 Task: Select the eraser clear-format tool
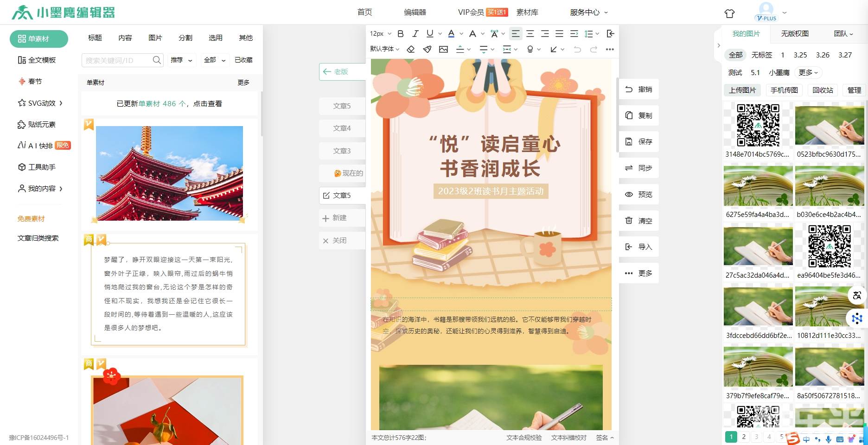[x=410, y=49]
